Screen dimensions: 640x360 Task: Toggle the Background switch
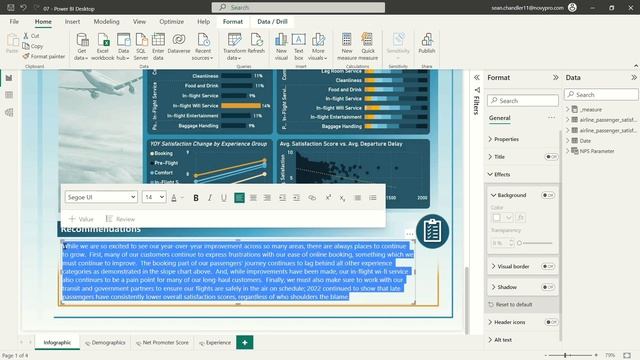[x=548, y=195]
